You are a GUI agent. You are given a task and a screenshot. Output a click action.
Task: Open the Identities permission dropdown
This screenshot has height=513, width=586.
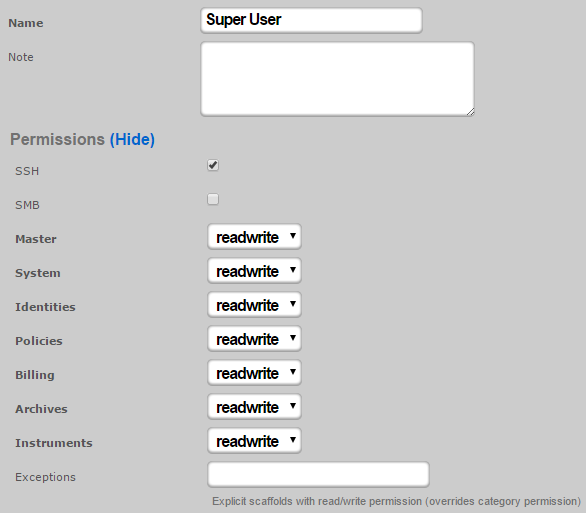coord(254,305)
